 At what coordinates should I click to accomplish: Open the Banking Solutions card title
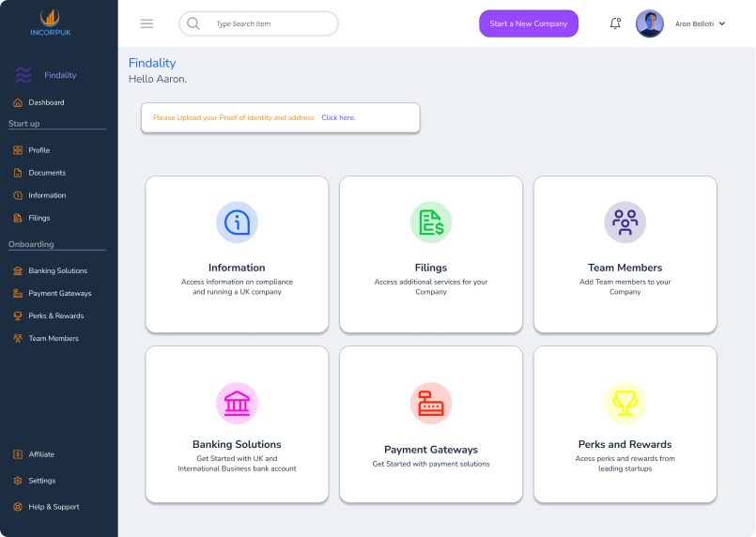(x=237, y=444)
